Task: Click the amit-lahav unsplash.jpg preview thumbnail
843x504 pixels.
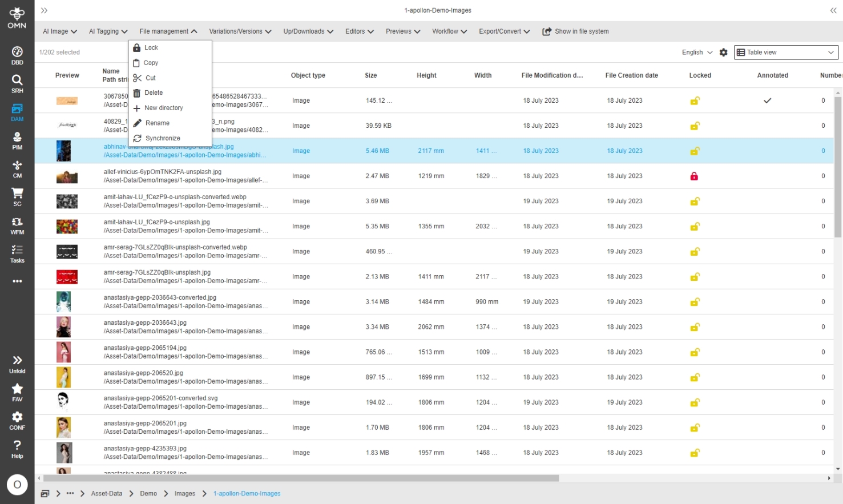Action: click(x=67, y=227)
